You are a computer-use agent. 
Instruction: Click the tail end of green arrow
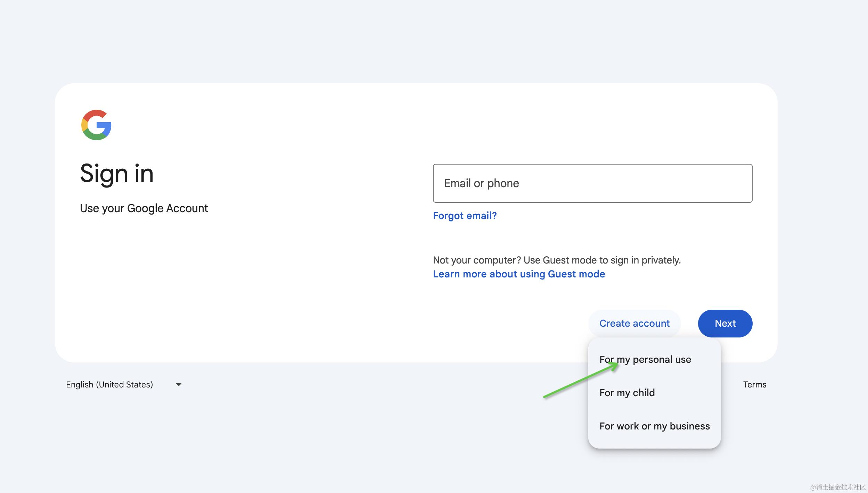click(546, 396)
